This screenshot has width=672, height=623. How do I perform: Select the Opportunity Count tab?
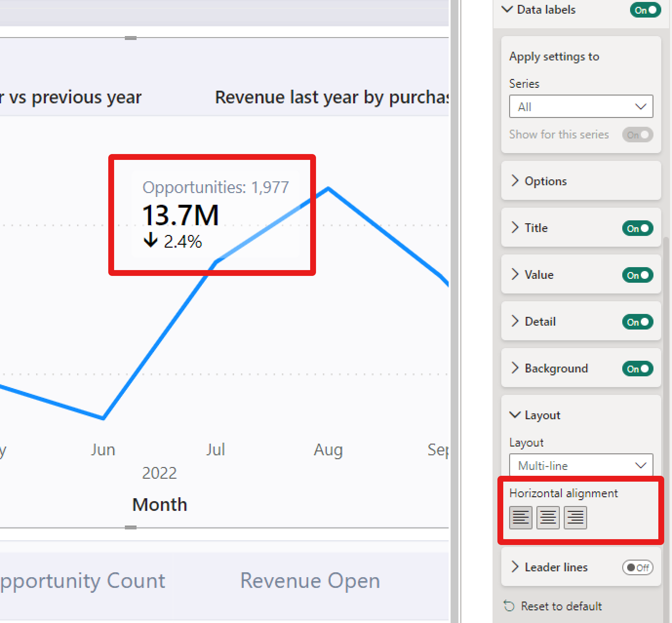(x=82, y=581)
